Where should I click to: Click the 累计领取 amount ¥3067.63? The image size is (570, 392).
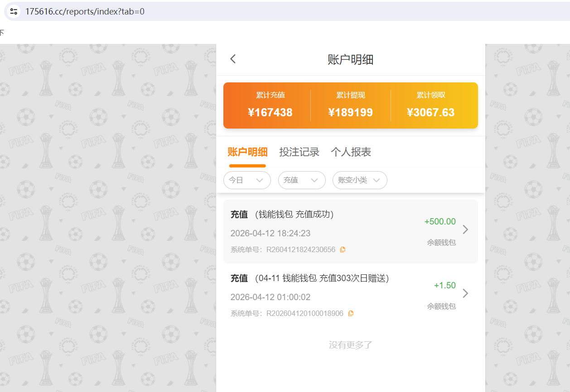pos(430,112)
